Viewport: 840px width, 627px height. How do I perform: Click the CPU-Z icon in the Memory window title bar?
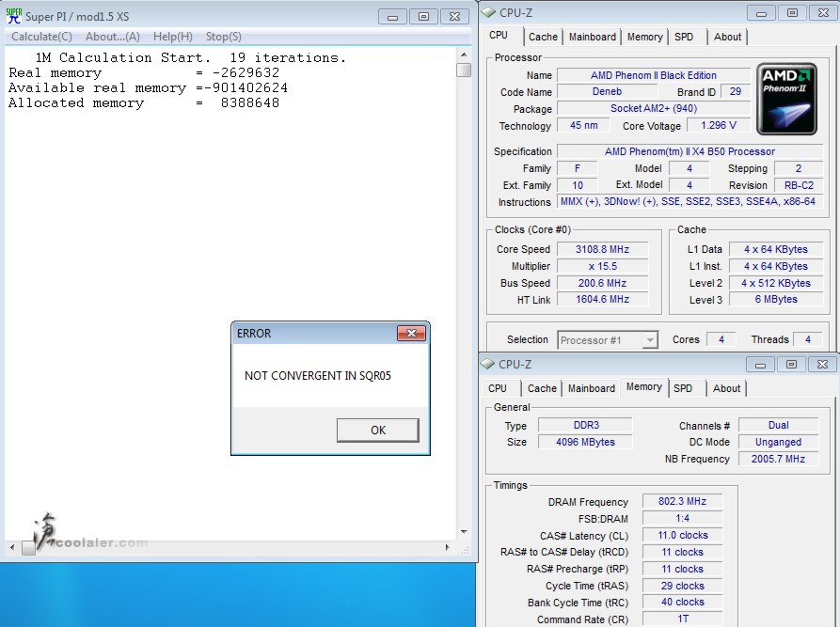coord(487,364)
